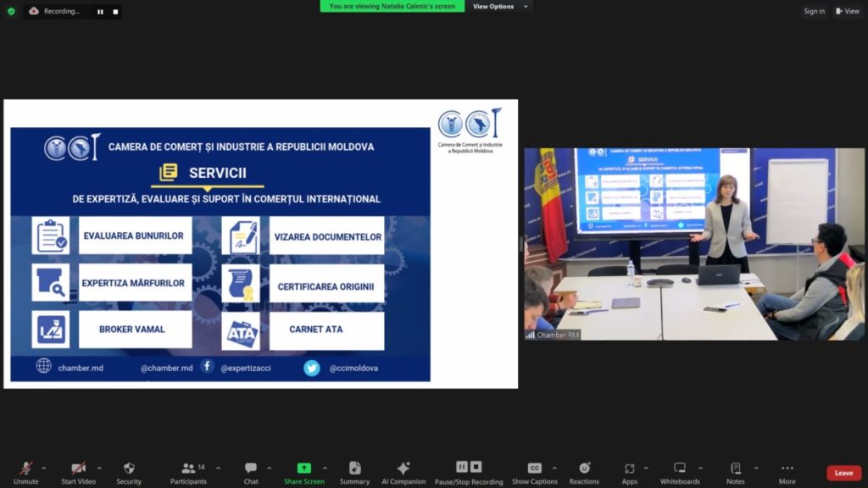The width and height of the screenshot is (868, 488).
Task: Expand arrow next to Participants
Action: point(218,468)
